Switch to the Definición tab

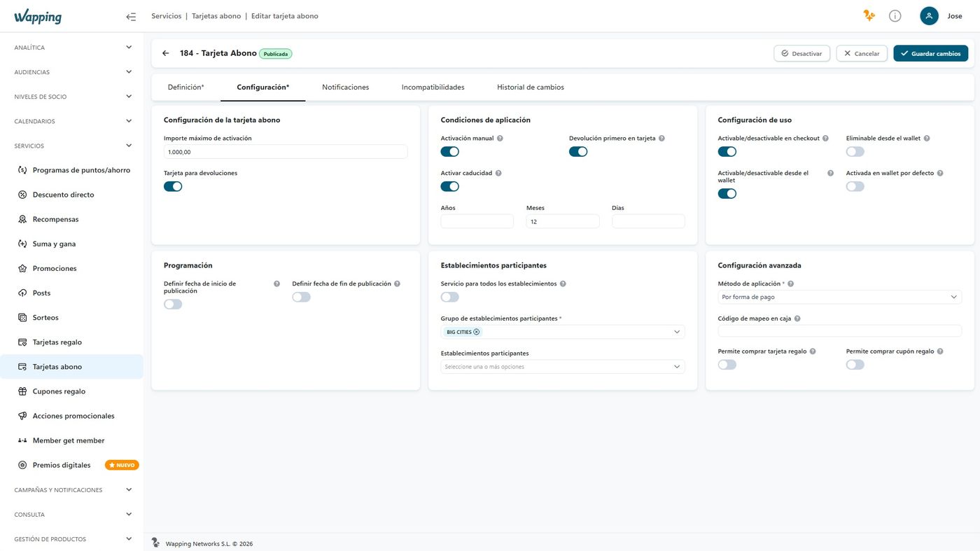pyautogui.click(x=186, y=88)
